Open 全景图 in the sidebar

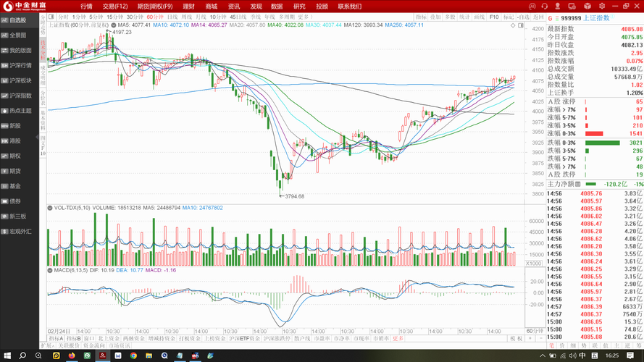tap(20, 35)
